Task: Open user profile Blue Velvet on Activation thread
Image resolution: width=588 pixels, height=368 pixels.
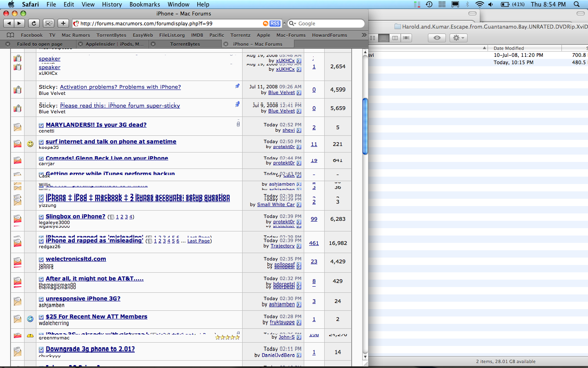Action: [281, 92]
